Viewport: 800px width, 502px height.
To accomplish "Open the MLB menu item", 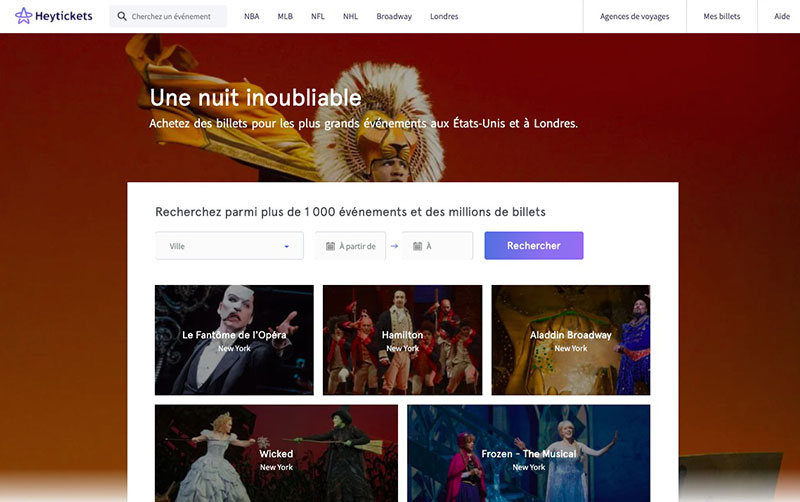I will tap(285, 16).
